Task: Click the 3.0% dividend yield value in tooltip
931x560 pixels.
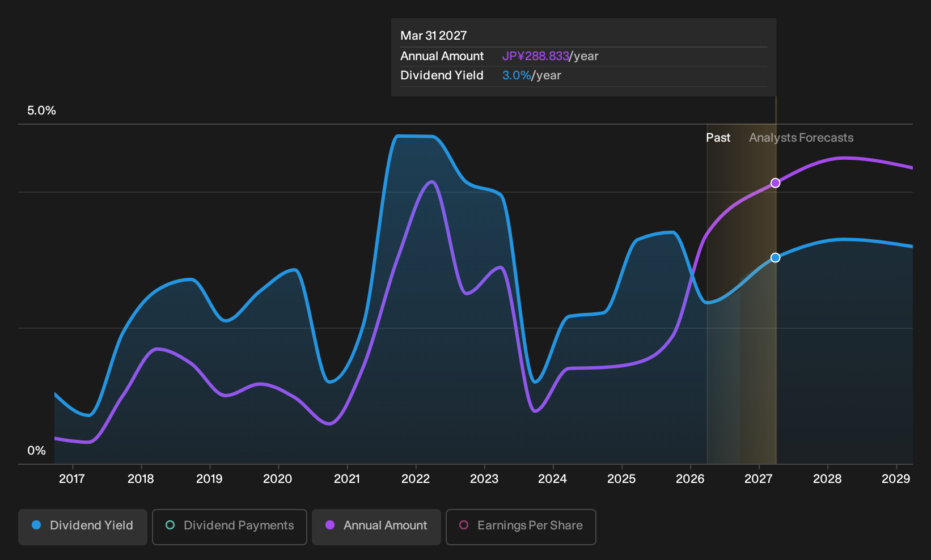Action: click(x=517, y=75)
